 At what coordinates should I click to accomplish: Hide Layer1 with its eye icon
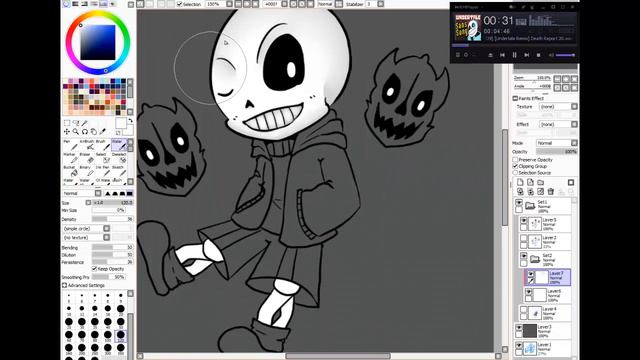point(519,345)
